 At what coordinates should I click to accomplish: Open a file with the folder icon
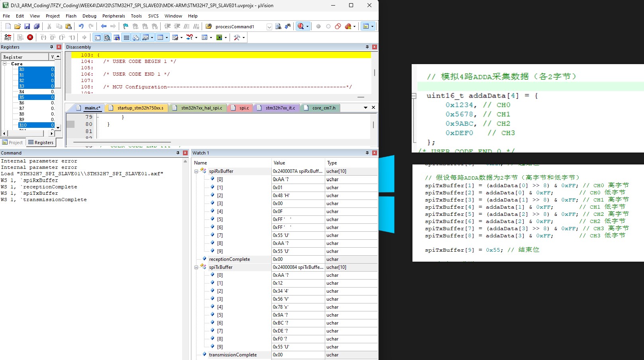click(x=17, y=26)
